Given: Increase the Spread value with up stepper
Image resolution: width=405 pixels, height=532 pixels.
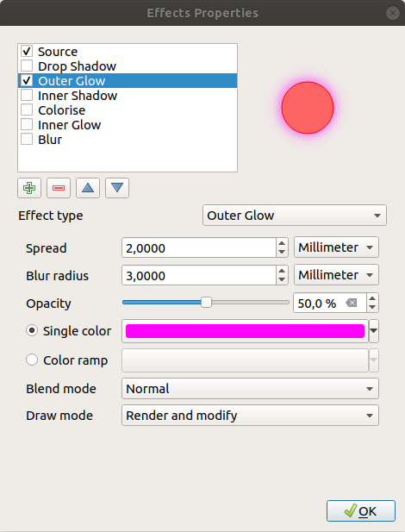Looking at the screenshot, I should (282, 243).
